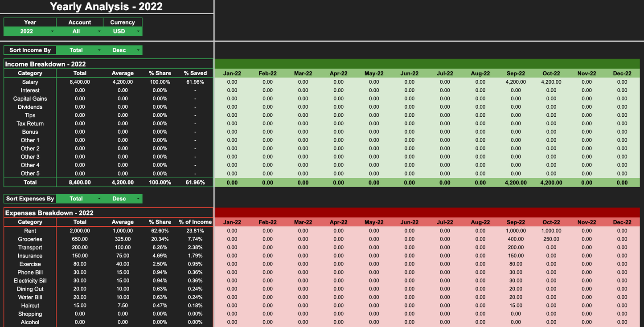644x327 pixels.
Task: Open the Desc arrow in Sort Expenses By
Action: 138,198
